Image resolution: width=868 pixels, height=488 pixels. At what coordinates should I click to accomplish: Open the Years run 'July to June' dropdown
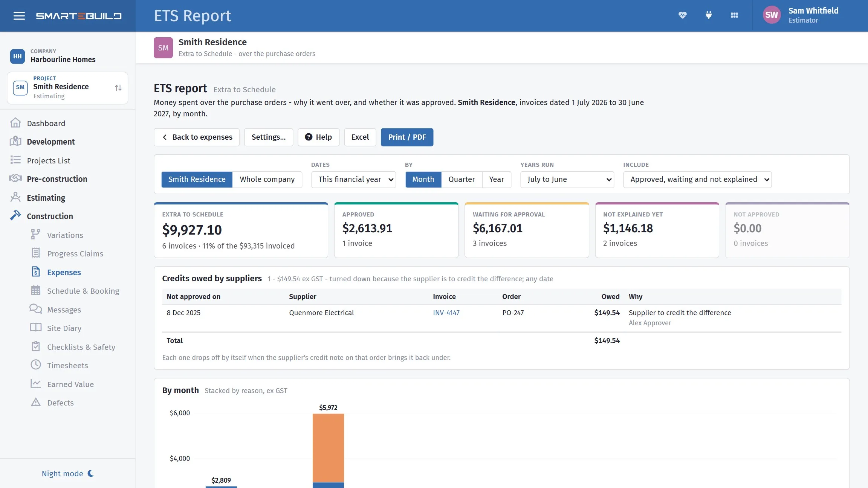tap(567, 179)
